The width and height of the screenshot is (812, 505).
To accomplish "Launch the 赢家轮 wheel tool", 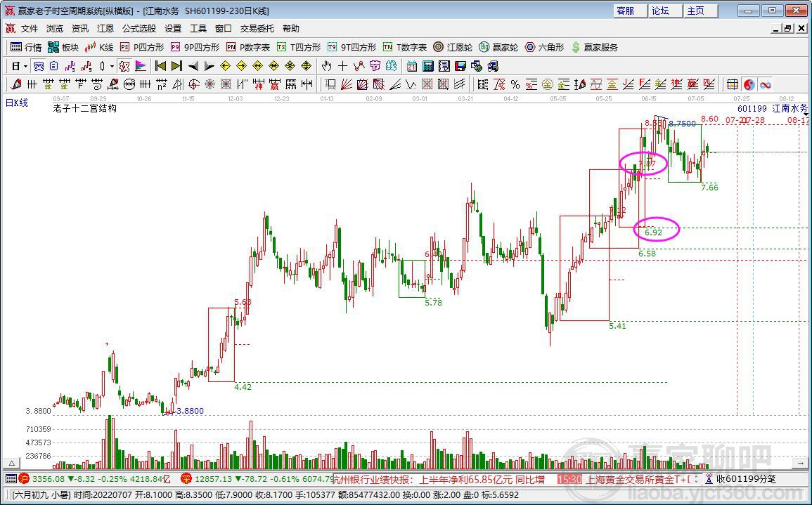I will tap(498, 48).
